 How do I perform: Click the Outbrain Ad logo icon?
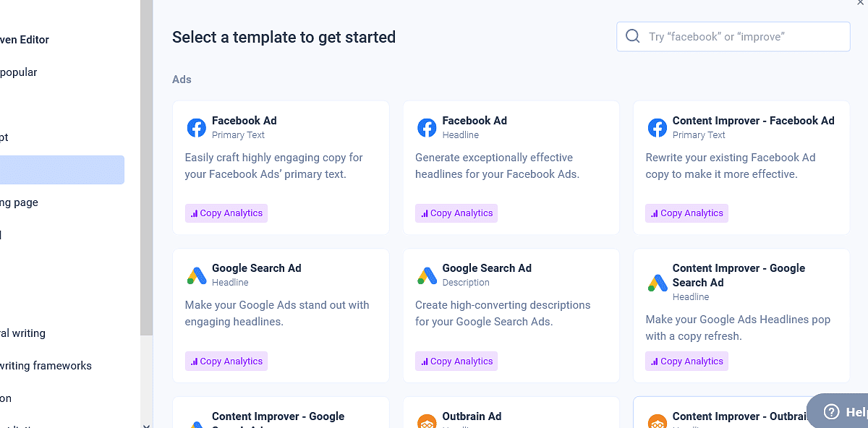coord(427,421)
